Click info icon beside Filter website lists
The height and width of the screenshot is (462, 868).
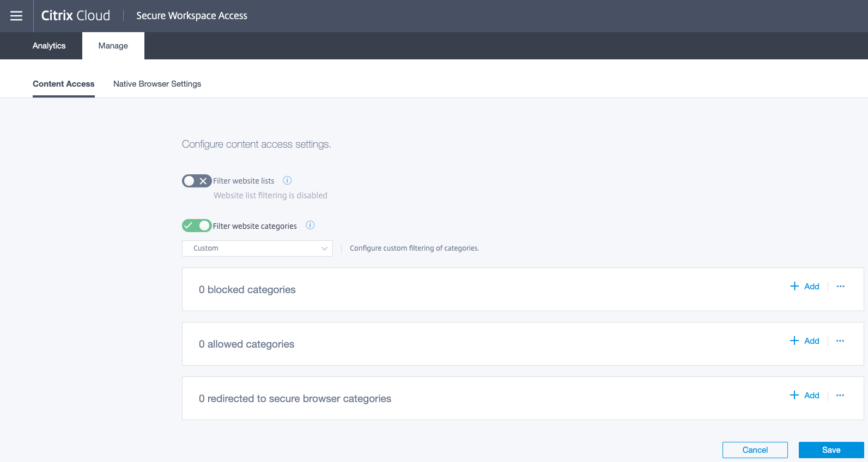[287, 180]
